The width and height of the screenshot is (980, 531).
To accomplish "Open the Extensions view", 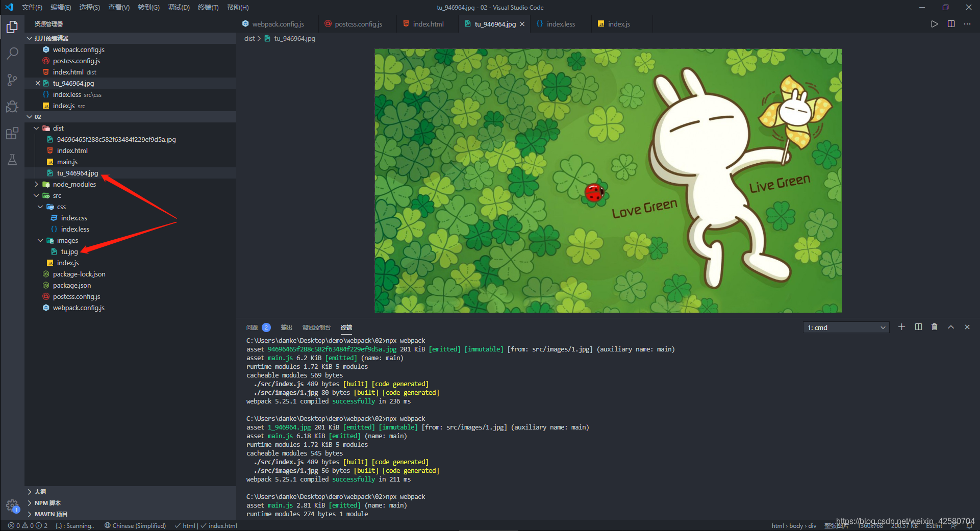I will [12, 133].
